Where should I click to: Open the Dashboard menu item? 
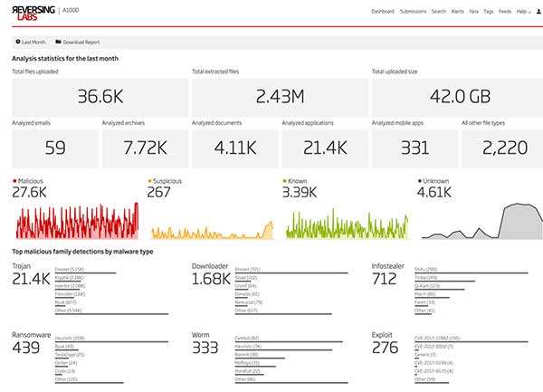383,12
